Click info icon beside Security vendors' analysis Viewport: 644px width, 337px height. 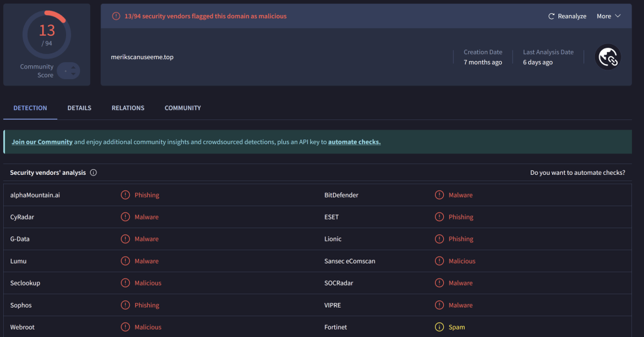click(93, 172)
